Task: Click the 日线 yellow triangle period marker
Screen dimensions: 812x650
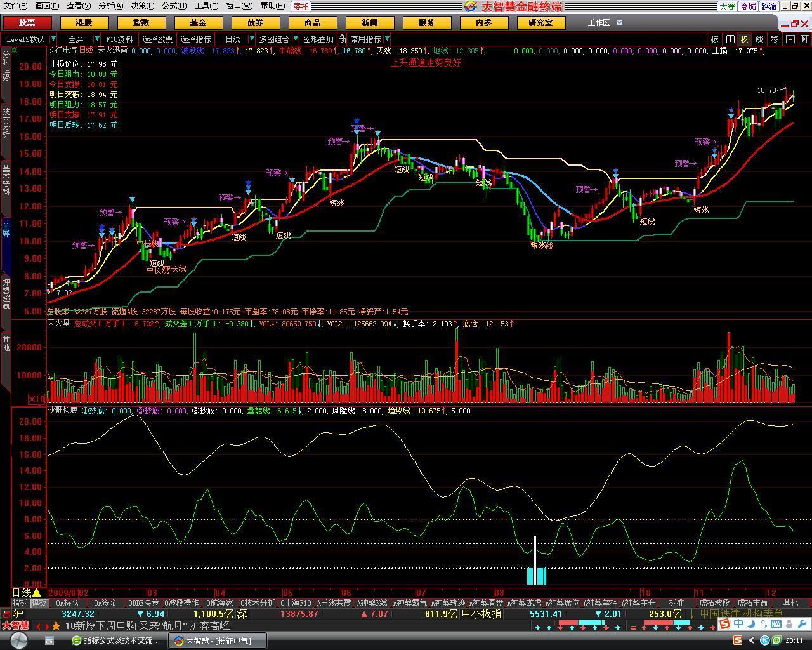Action: coord(36,593)
